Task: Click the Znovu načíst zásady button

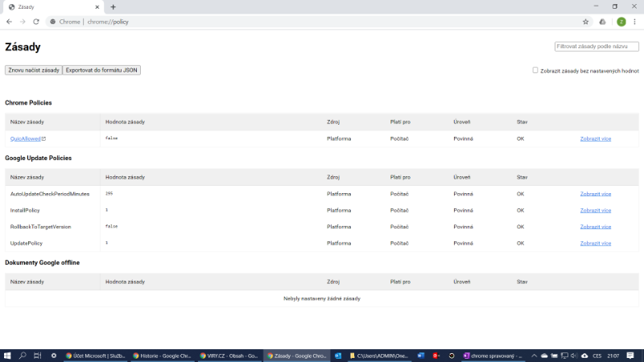Action: 34,70
